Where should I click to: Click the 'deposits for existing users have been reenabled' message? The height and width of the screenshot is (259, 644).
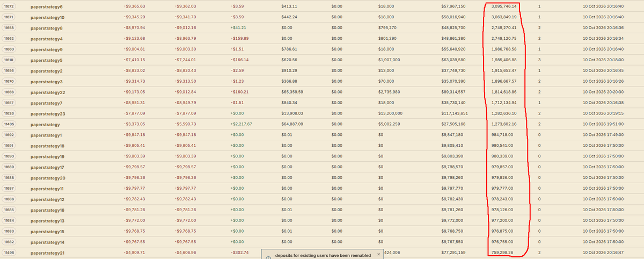pos(323,255)
